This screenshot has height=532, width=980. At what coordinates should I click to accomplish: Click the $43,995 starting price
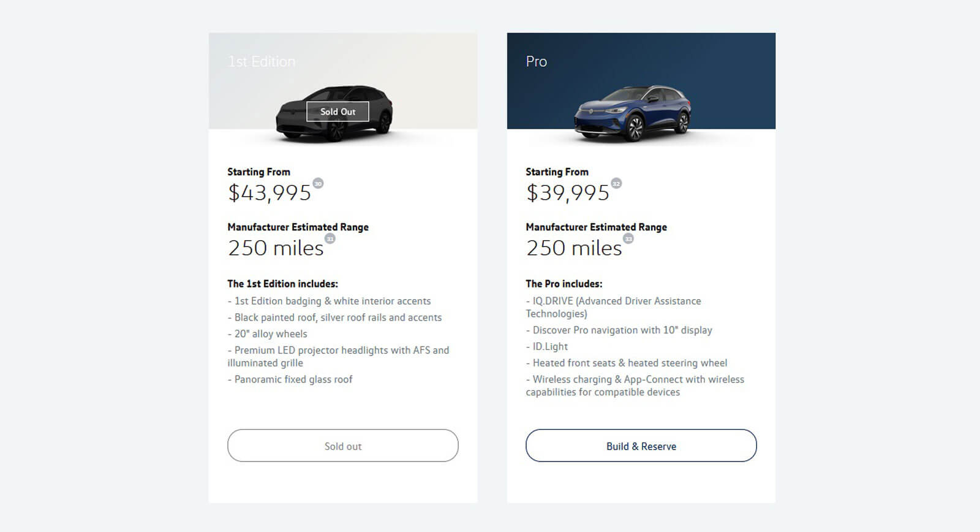point(269,193)
